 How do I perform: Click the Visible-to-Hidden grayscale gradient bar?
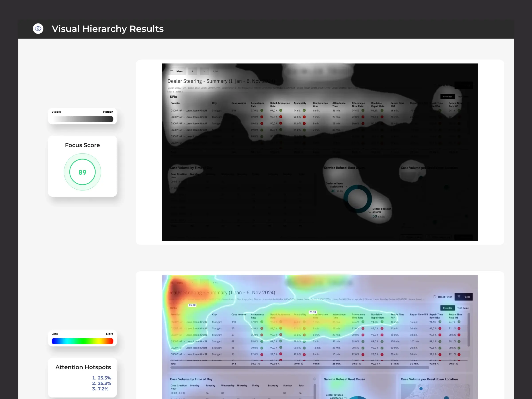point(82,119)
